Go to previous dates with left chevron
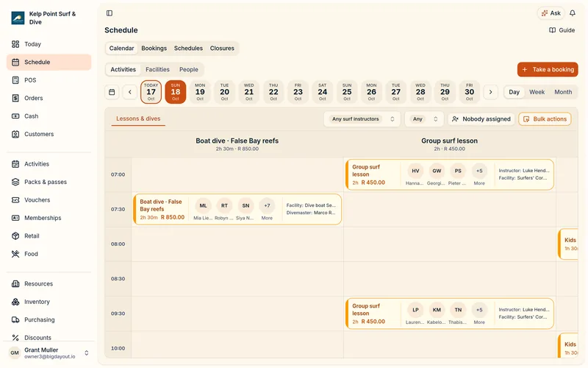This screenshot has width=588, height=368. click(x=130, y=92)
